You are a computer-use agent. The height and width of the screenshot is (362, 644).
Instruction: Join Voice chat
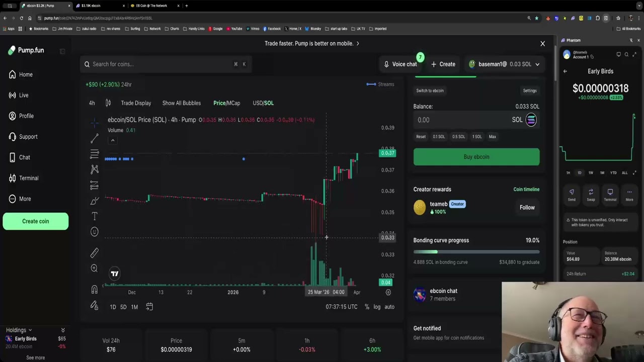(x=400, y=64)
